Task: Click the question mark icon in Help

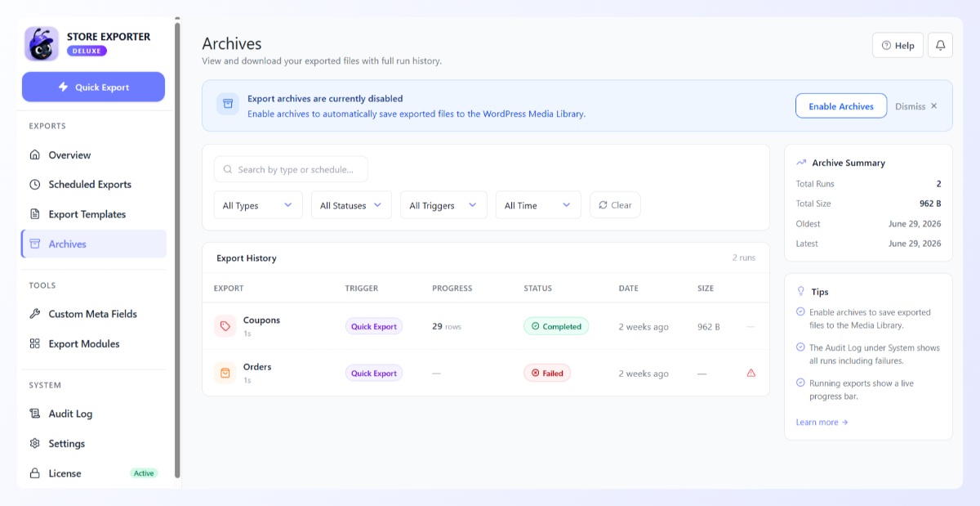Action: pos(886,46)
